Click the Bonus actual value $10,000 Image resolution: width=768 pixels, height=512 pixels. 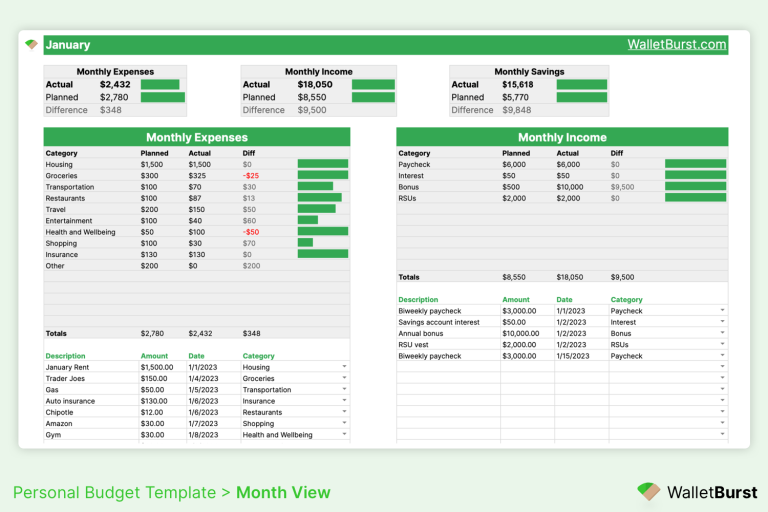[570, 187]
